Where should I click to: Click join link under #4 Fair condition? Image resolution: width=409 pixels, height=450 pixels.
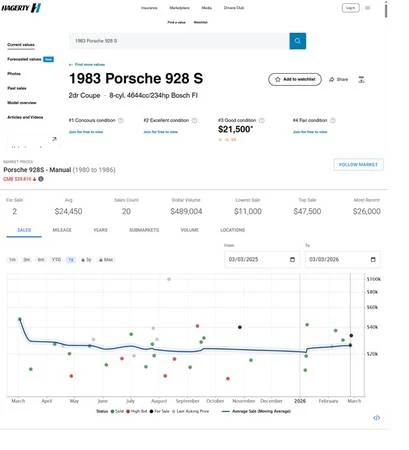(x=310, y=132)
